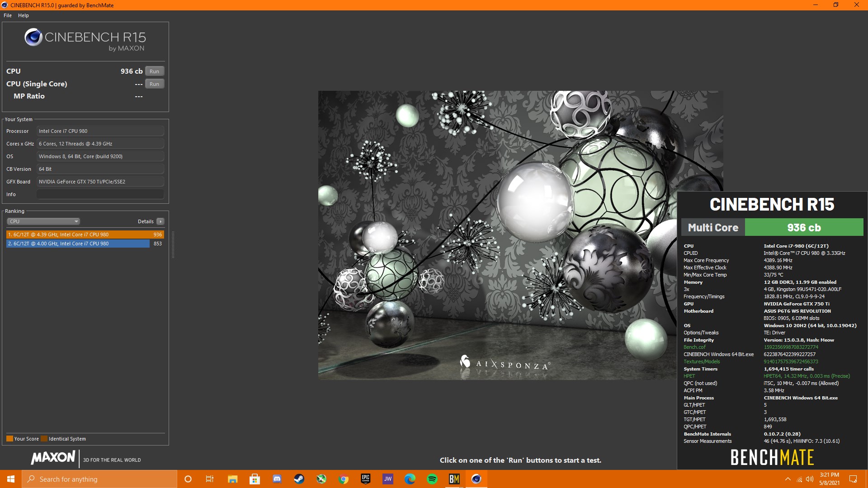868x488 pixels.
Task: Expand ranking Details arrow
Action: click(160, 221)
